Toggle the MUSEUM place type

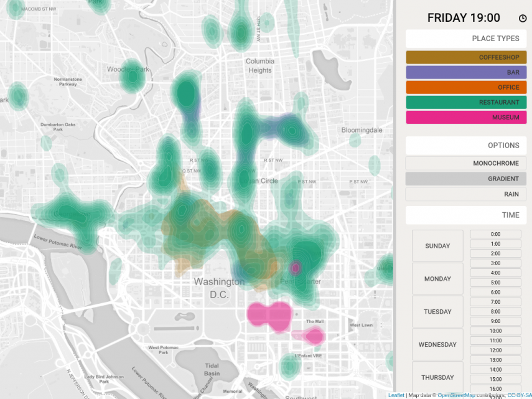pyautogui.click(x=466, y=117)
